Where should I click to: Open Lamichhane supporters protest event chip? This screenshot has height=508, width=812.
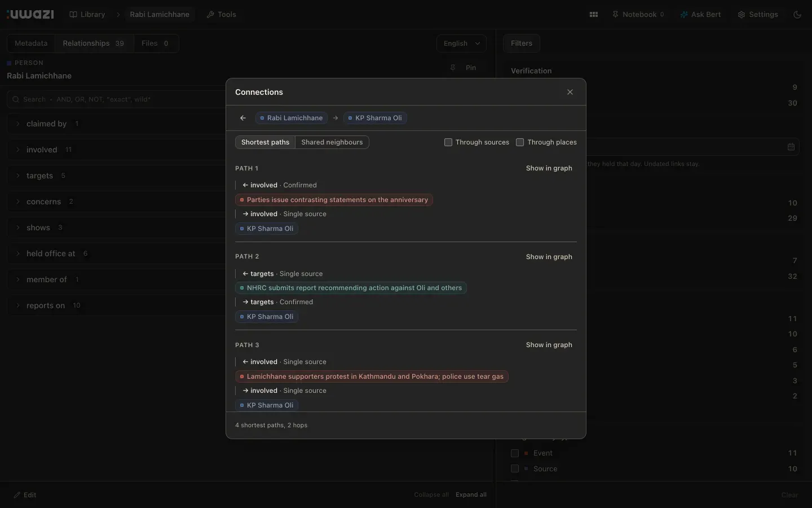372,376
